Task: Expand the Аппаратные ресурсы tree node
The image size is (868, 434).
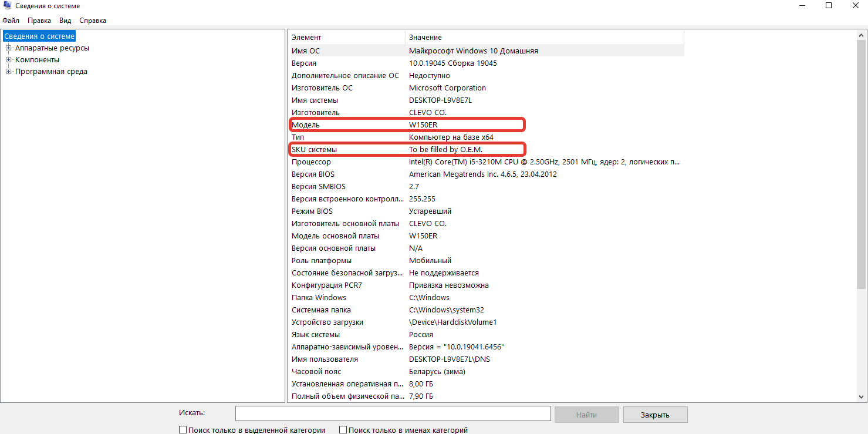Action: [9, 48]
